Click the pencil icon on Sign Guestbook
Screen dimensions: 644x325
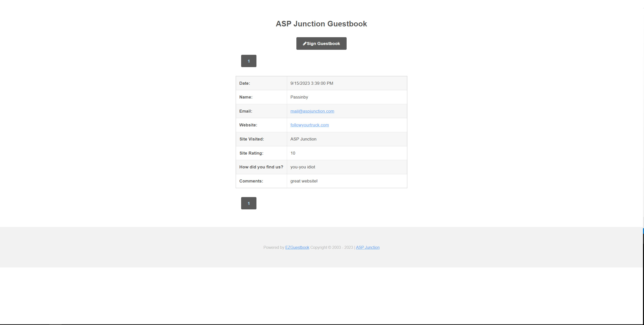coord(304,43)
